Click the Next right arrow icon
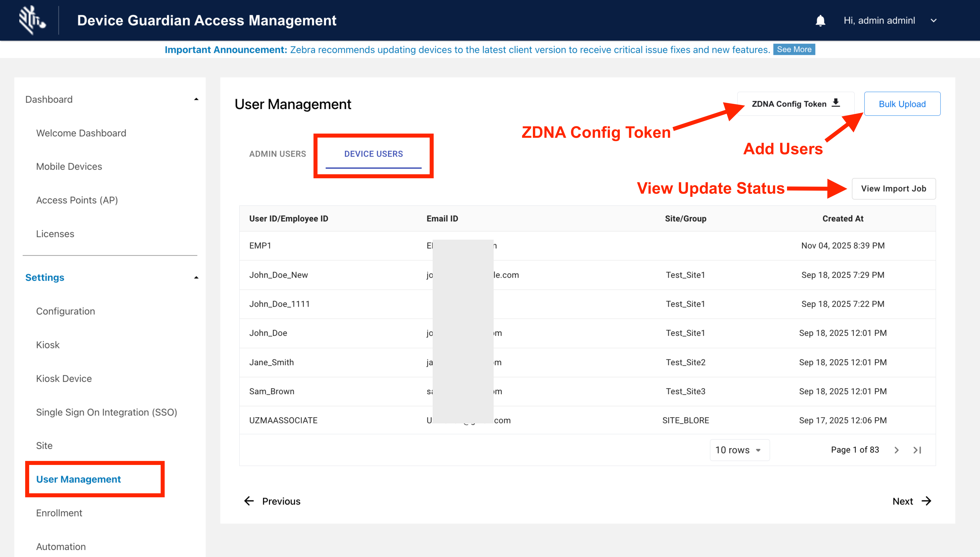980x557 pixels. tap(926, 501)
